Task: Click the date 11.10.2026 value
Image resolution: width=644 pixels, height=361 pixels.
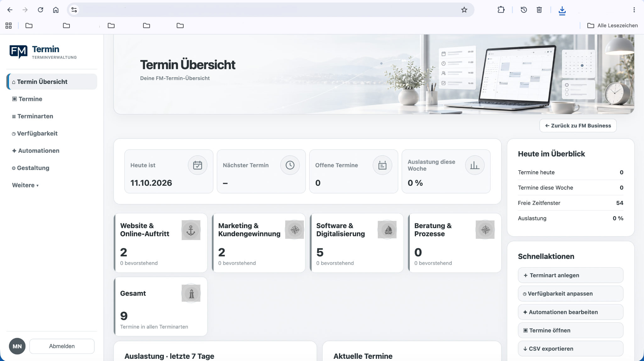Action: pos(151,183)
